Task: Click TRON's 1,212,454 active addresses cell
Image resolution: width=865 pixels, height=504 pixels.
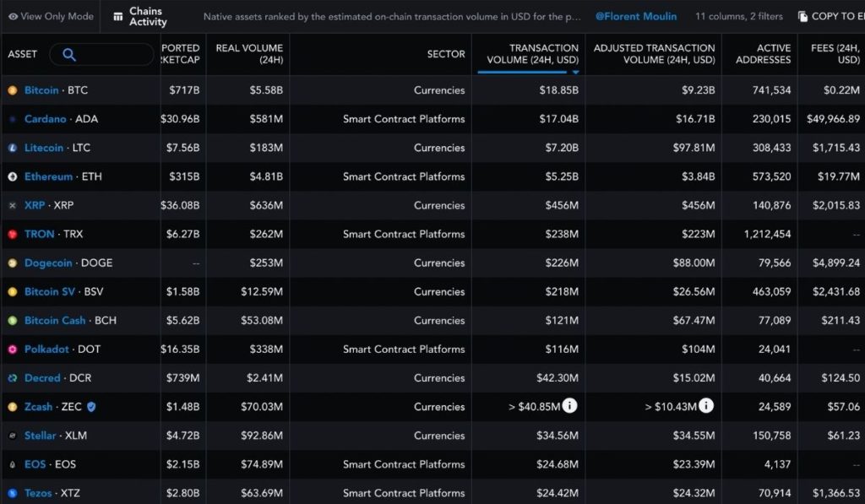Action: click(767, 234)
